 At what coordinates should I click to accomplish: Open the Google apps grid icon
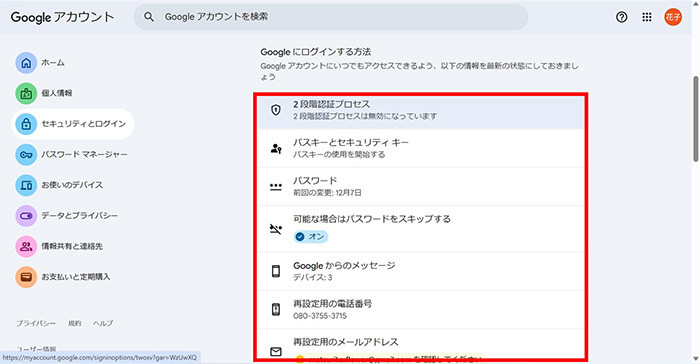coord(647,17)
